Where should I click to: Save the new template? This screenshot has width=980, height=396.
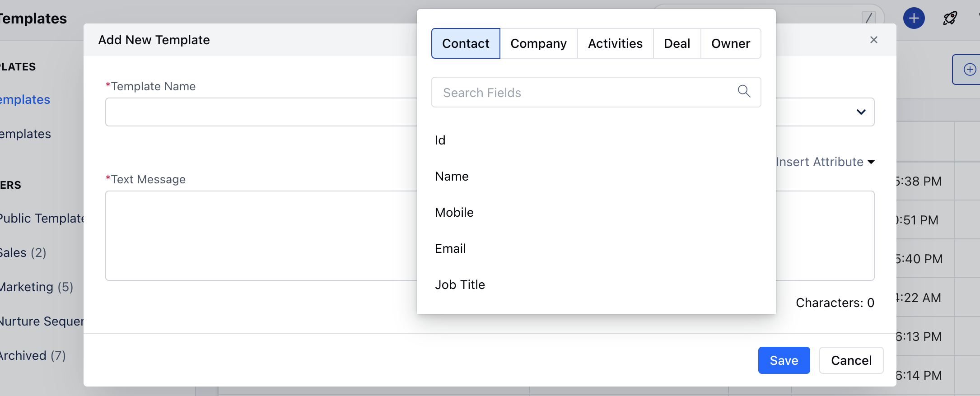click(x=784, y=360)
